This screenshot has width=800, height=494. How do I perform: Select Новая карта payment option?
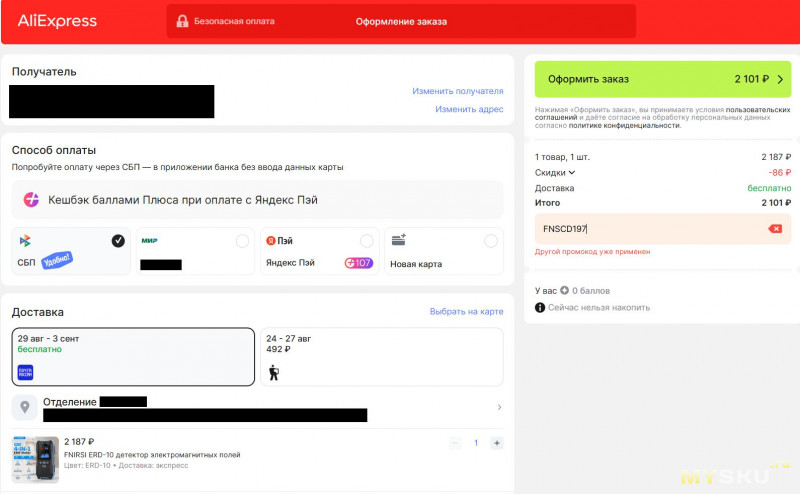[444, 251]
